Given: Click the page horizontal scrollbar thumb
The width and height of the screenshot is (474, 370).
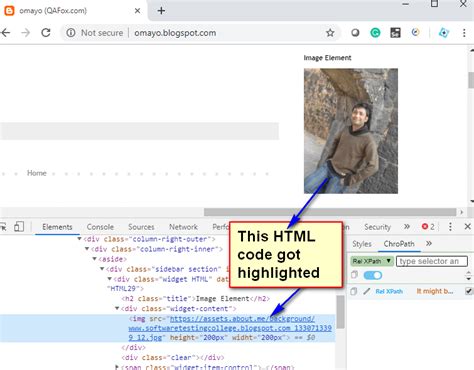Looking at the screenshot, I should point(330,212).
